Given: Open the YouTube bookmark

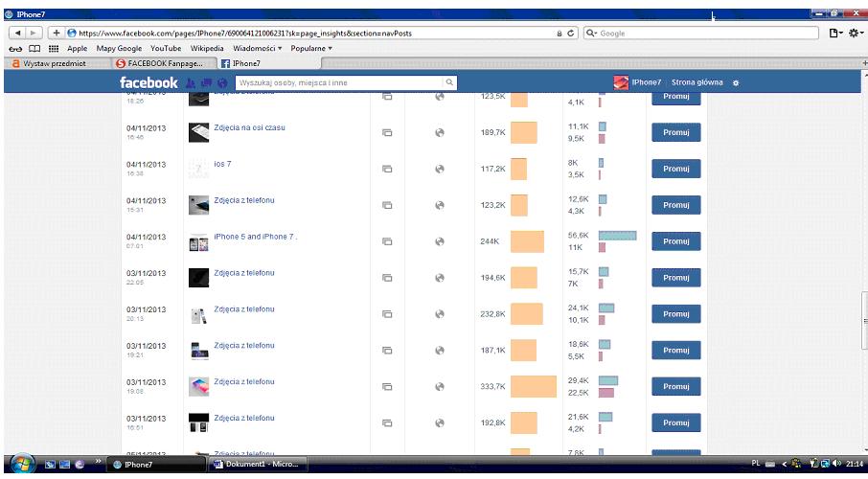Looking at the screenshot, I should (x=166, y=49).
